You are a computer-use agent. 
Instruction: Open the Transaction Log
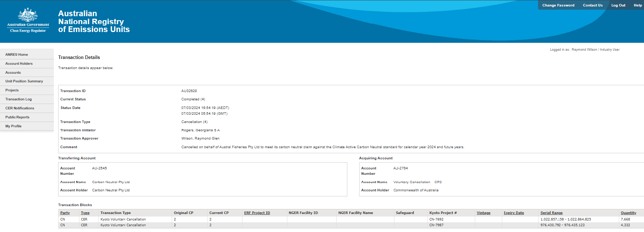tap(18, 99)
